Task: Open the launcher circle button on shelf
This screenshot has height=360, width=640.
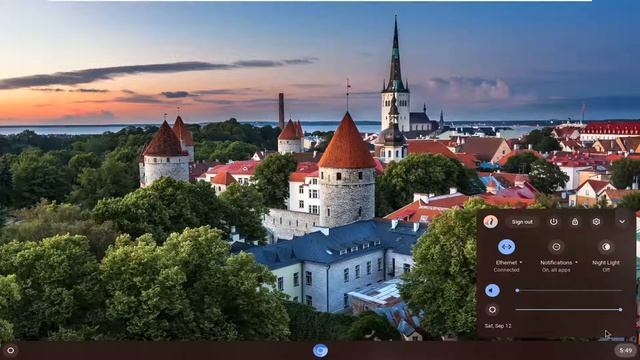Action: (x=11, y=350)
